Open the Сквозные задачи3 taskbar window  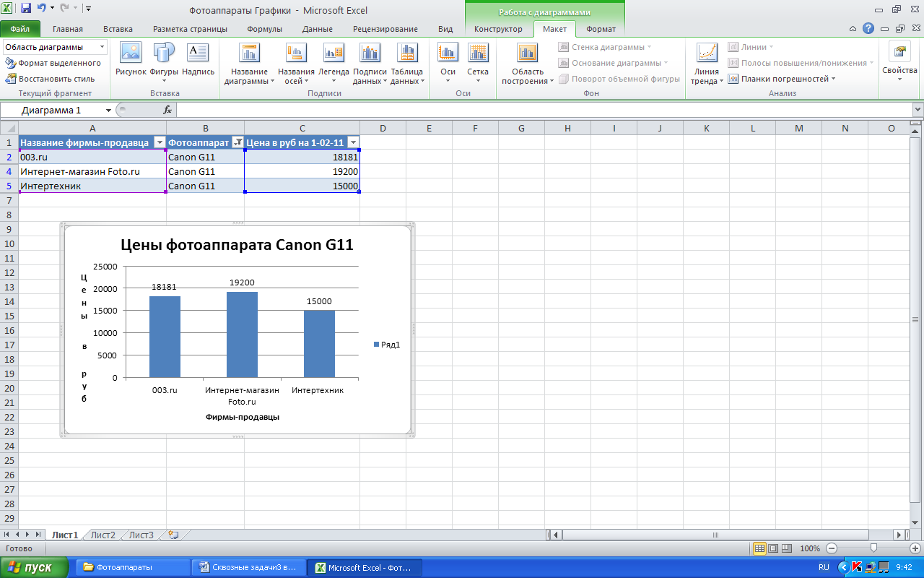[248, 567]
